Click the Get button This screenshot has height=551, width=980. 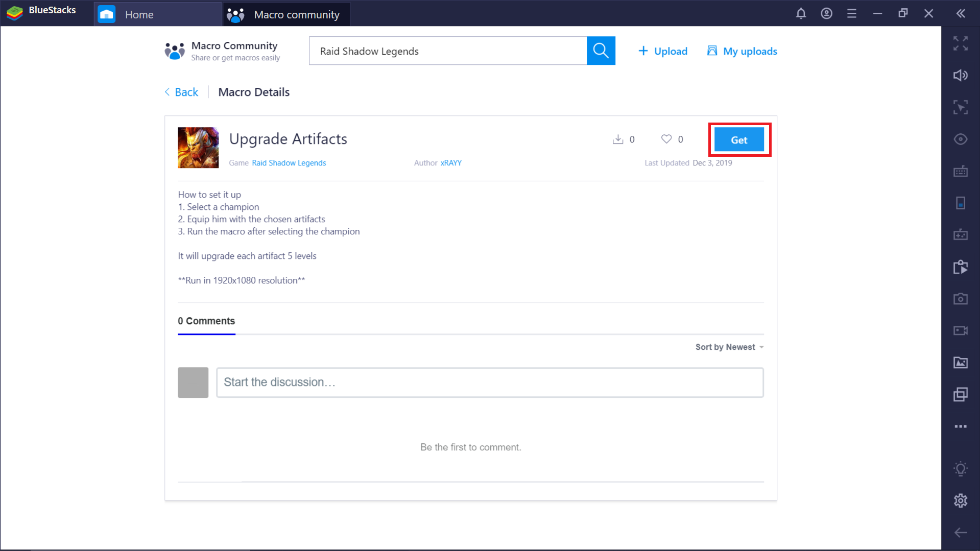[x=739, y=140]
